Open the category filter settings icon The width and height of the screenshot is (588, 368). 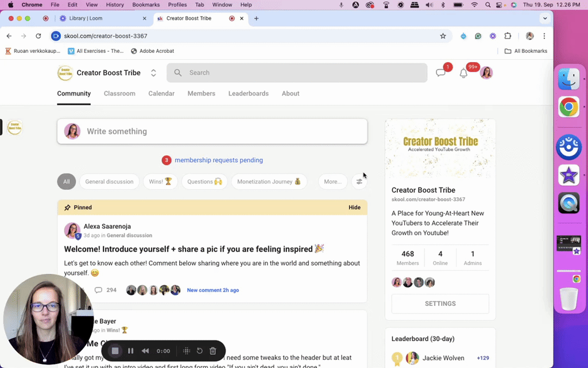pyautogui.click(x=359, y=182)
